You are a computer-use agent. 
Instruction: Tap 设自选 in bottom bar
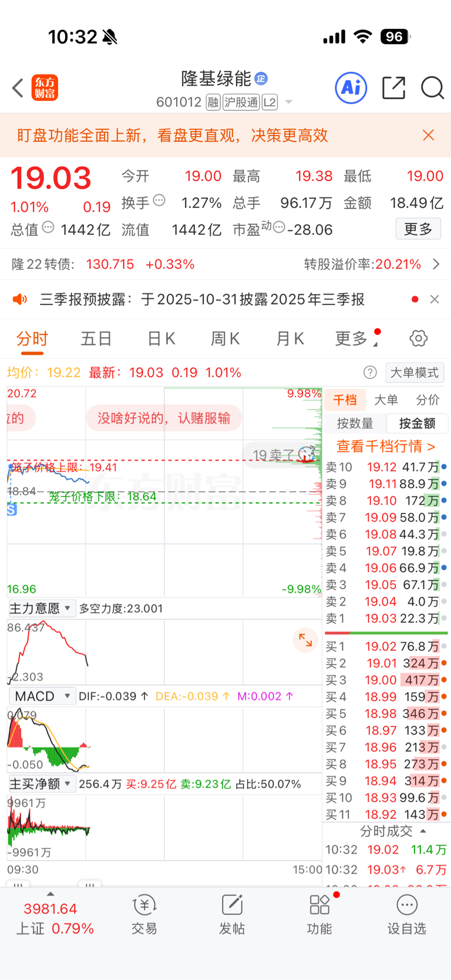[407, 914]
